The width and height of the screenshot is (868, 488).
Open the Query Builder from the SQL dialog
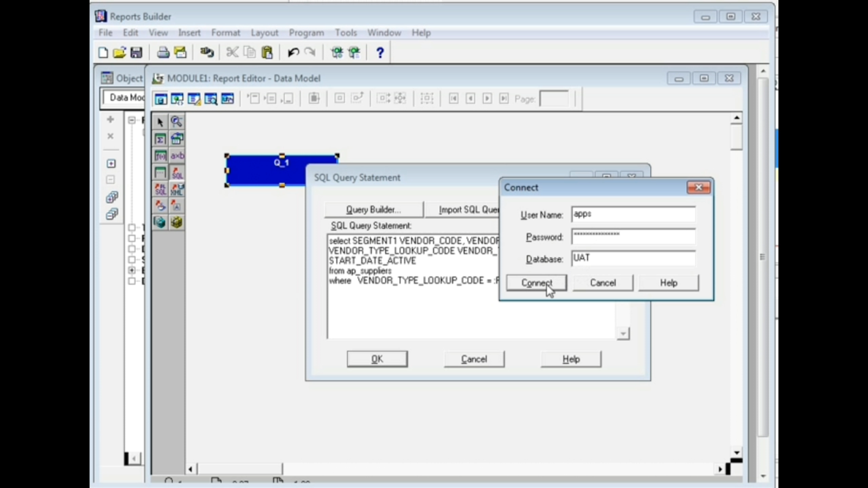pos(373,209)
